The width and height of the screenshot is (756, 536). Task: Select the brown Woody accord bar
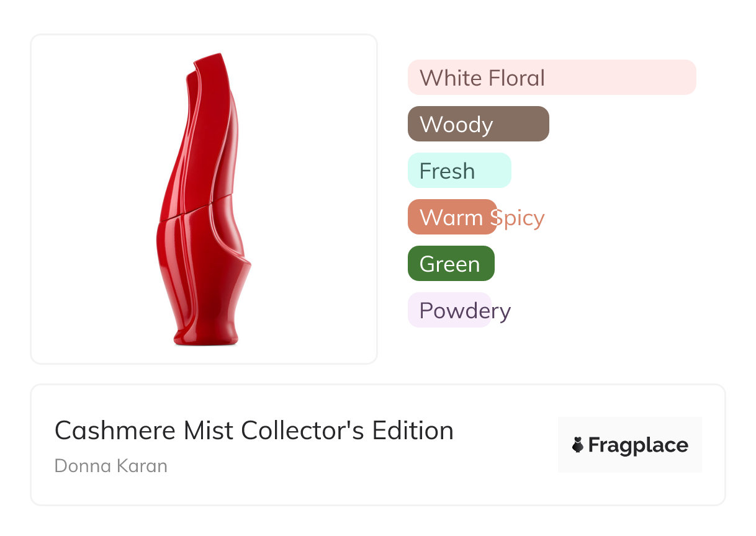[x=478, y=124]
